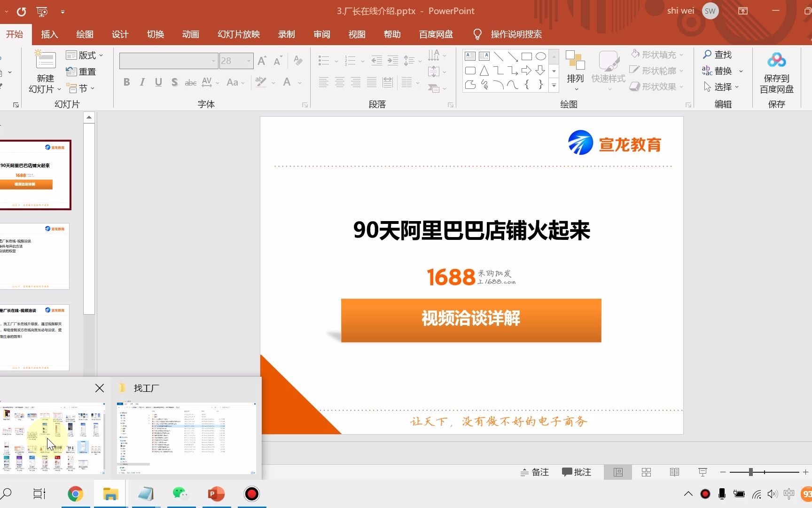Select the oval shape in shapes gallery
Screen dimensions: 812x508
(541, 56)
